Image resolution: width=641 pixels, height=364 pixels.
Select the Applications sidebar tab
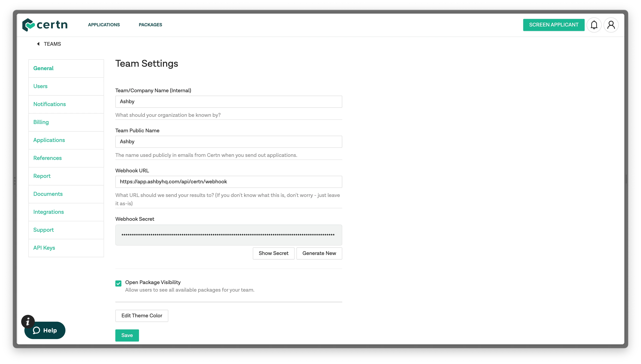click(x=66, y=140)
